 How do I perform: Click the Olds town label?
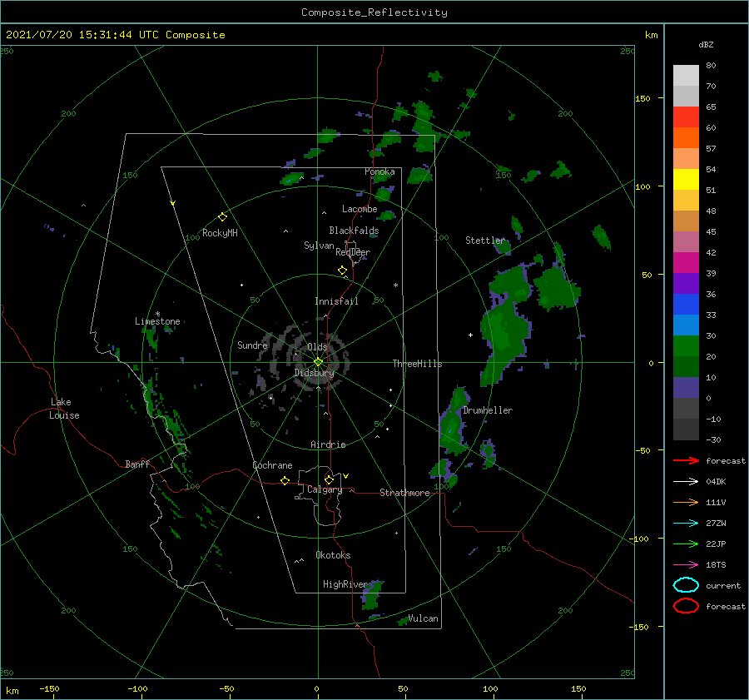coord(317,347)
